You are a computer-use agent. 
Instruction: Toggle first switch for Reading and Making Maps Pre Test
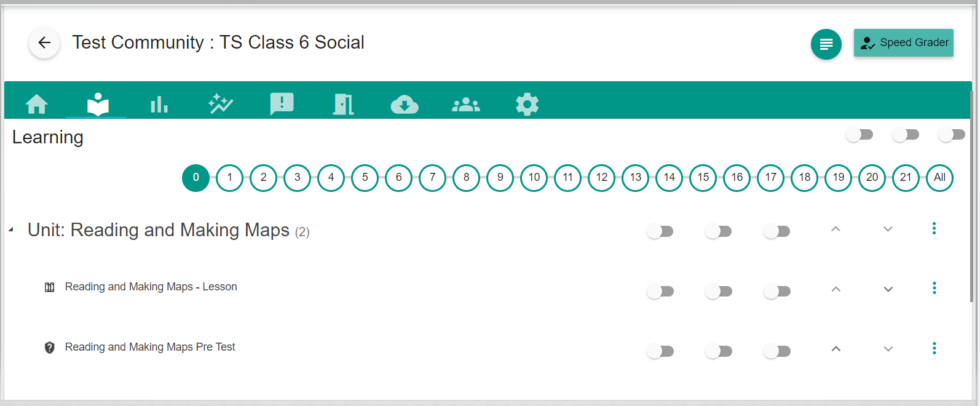(x=660, y=351)
